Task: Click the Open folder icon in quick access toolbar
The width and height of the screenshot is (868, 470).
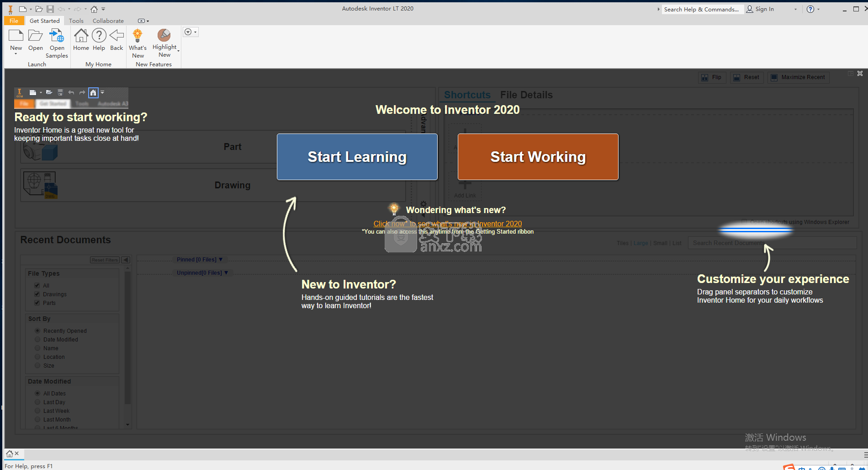Action: [x=39, y=9]
